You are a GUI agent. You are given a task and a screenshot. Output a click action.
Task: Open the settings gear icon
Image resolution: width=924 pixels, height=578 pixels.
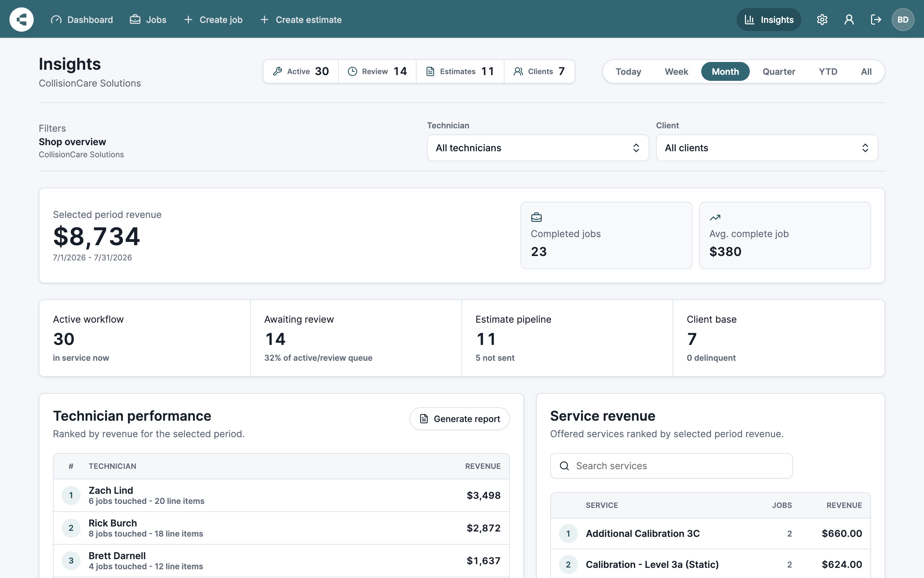click(x=822, y=20)
